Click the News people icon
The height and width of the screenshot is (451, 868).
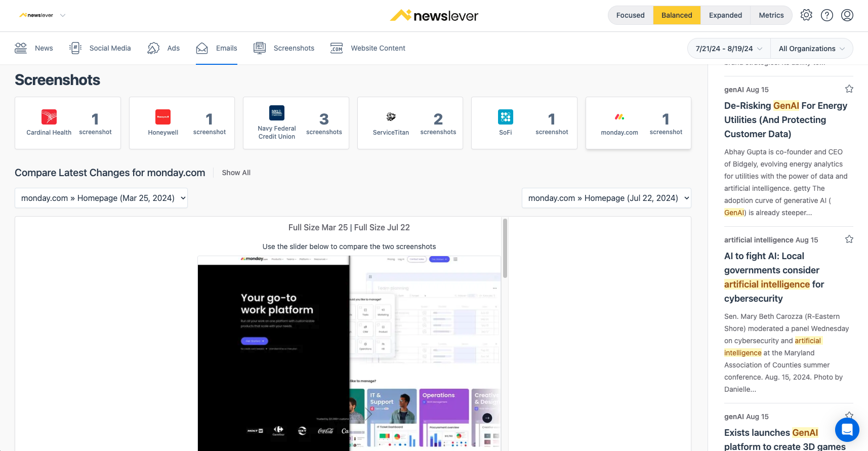[21, 48]
